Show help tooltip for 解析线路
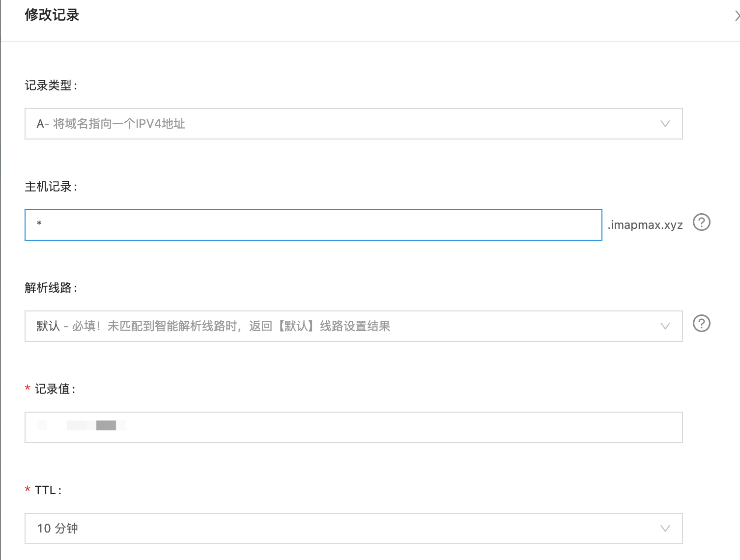Screen dimensions: 740x560 701,324
